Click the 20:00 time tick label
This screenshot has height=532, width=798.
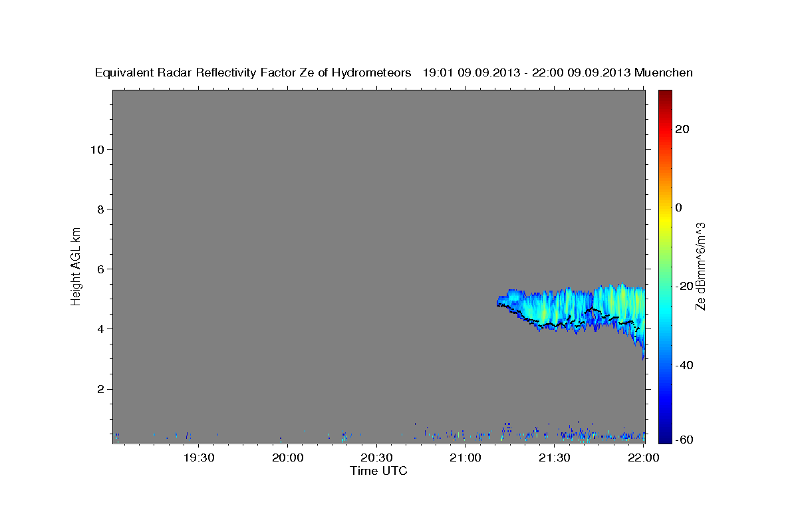(x=288, y=458)
